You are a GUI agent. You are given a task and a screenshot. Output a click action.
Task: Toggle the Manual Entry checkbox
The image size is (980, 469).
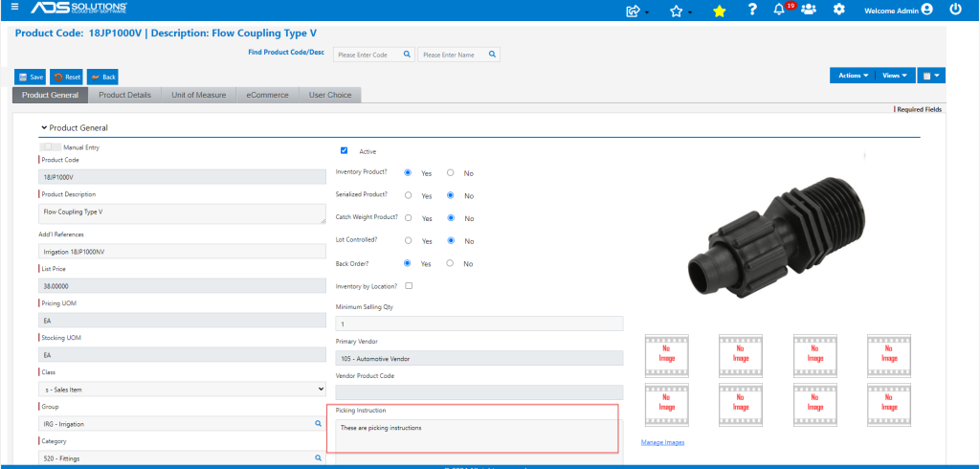tap(48, 146)
